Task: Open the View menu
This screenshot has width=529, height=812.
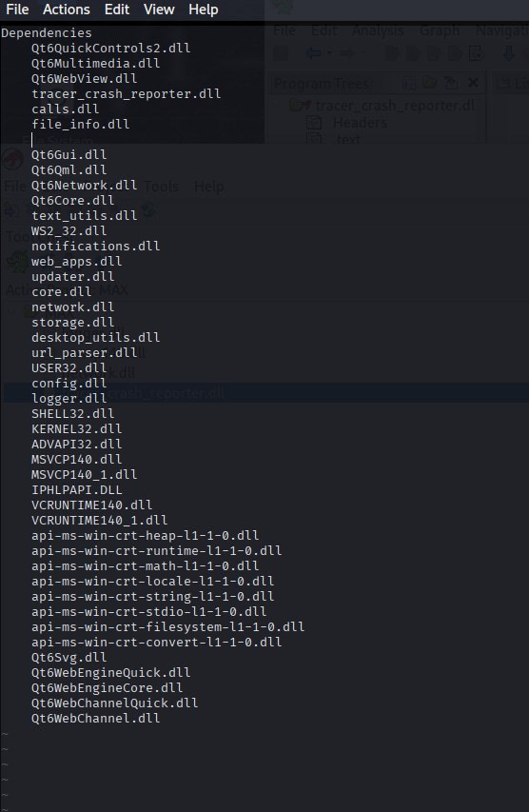Action: pyautogui.click(x=159, y=10)
